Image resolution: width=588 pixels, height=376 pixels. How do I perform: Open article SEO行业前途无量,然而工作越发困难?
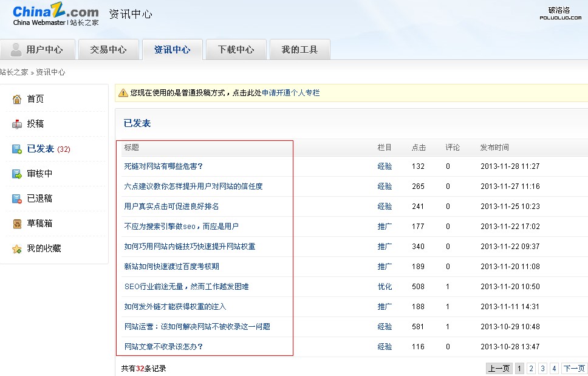[186, 287]
